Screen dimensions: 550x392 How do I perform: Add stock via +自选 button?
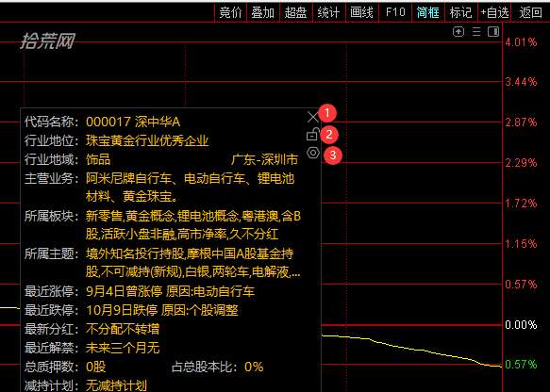pos(494,12)
